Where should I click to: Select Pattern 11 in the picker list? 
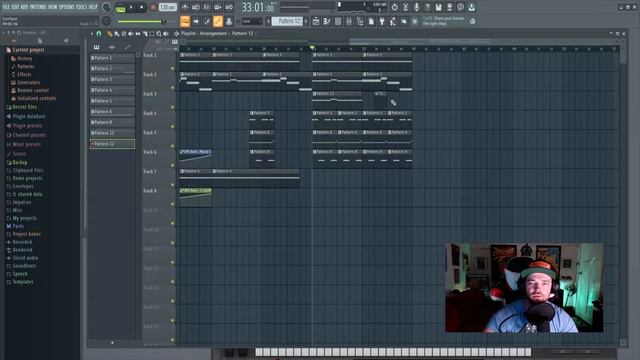tap(112, 133)
